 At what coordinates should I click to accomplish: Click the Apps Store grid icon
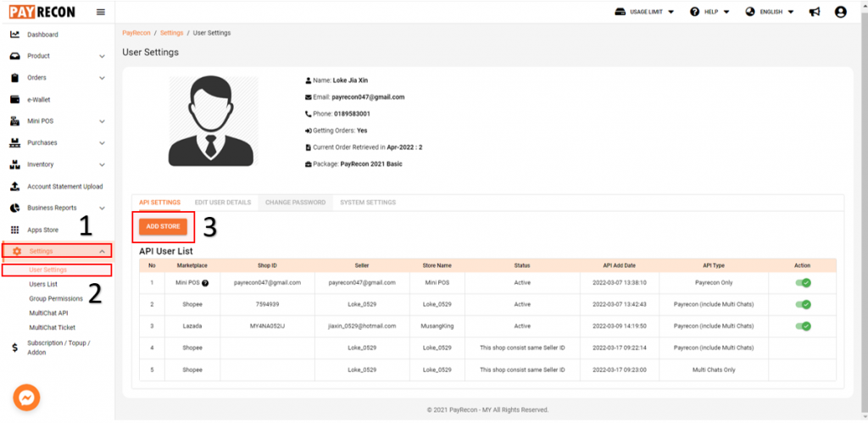15,230
